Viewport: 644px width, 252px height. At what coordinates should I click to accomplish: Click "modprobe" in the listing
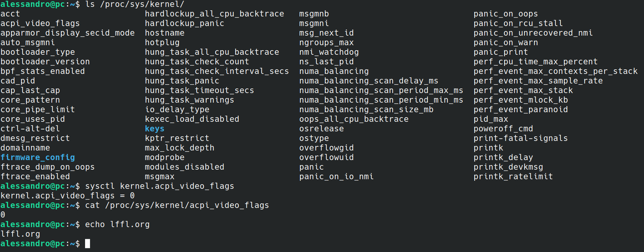pyautogui.click(x=165, y=157)
